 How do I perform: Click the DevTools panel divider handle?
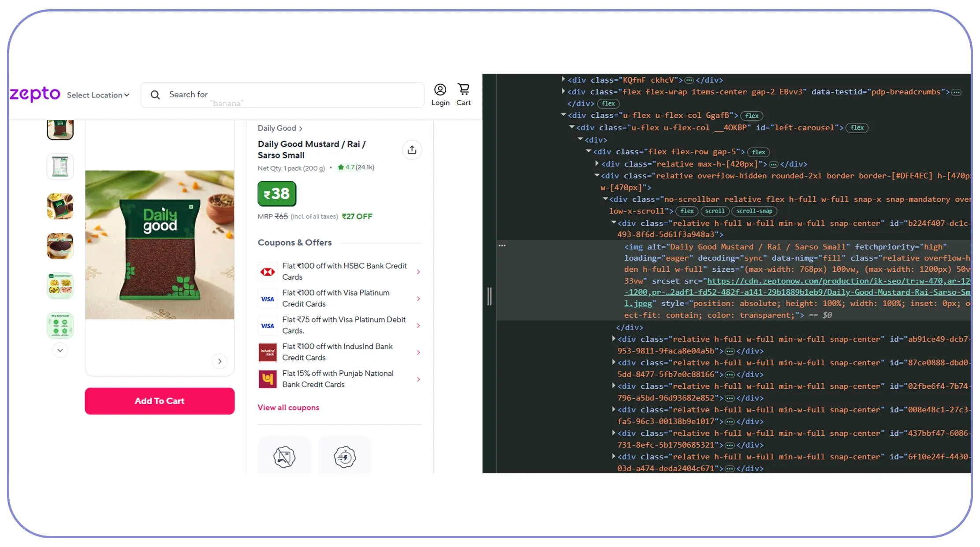click(489, 296)
